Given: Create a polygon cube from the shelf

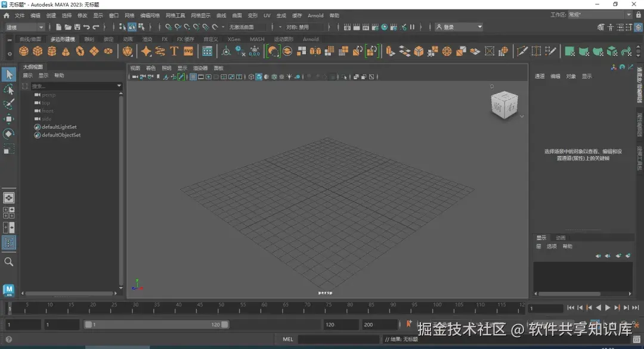Looking at the screenshot, I should pos(38,52).
